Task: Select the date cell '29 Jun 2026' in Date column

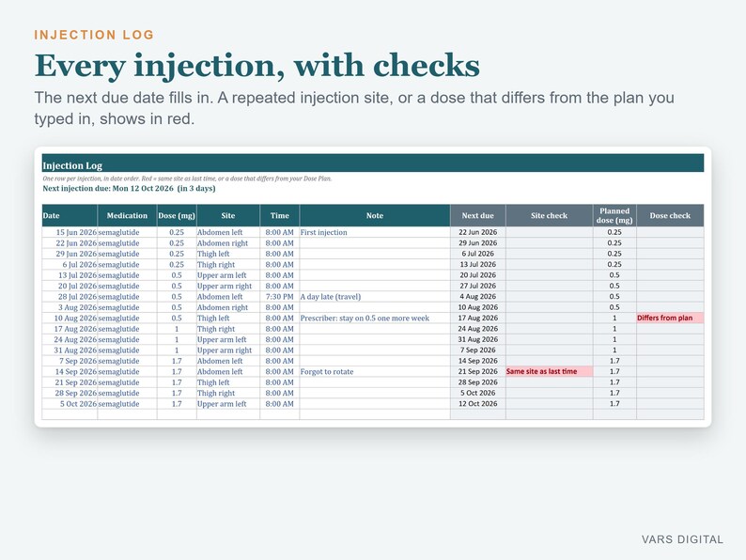Action: click(x=70, y=254)
